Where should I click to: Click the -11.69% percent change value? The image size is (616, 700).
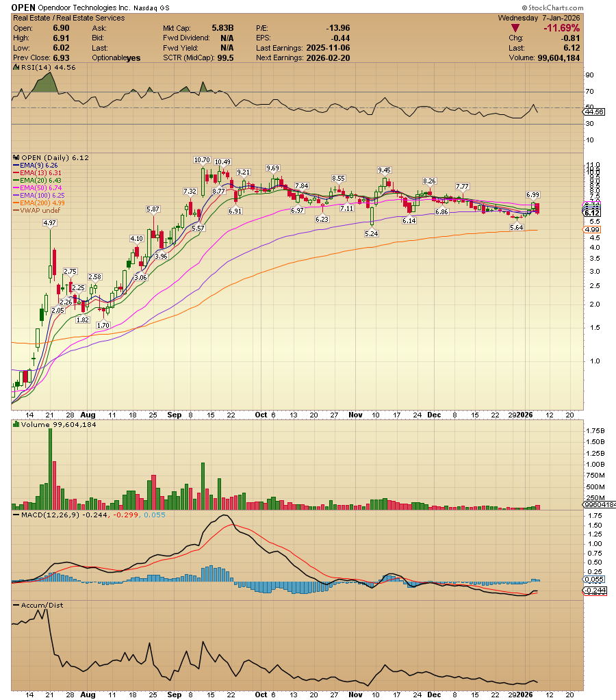click(561, 28)
